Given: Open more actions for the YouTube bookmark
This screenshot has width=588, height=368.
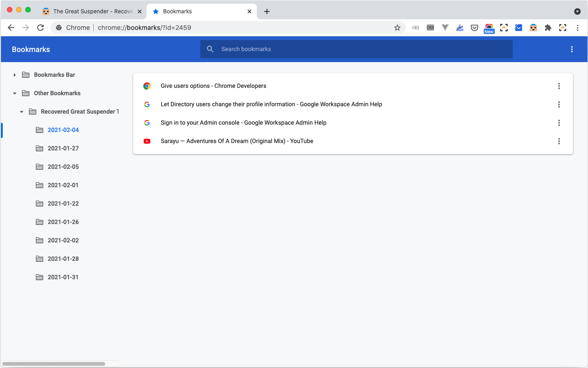Looking at the screenshot, I should click(559, 141).
